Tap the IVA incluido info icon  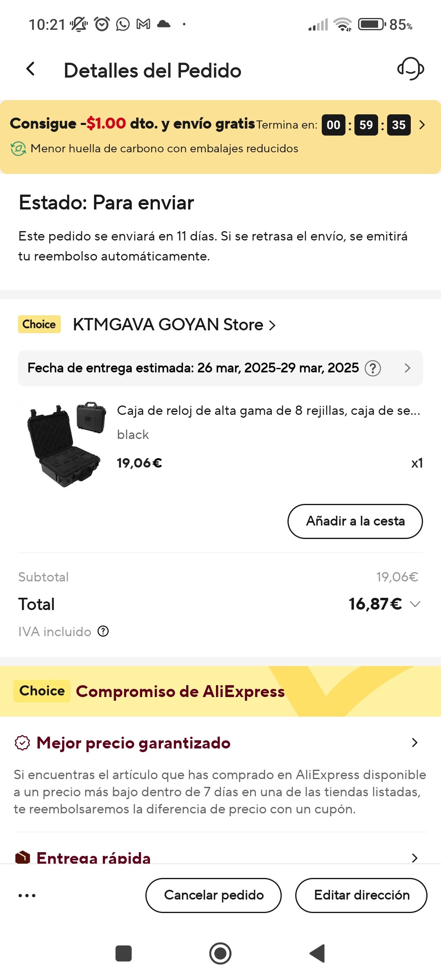point(103,632)
